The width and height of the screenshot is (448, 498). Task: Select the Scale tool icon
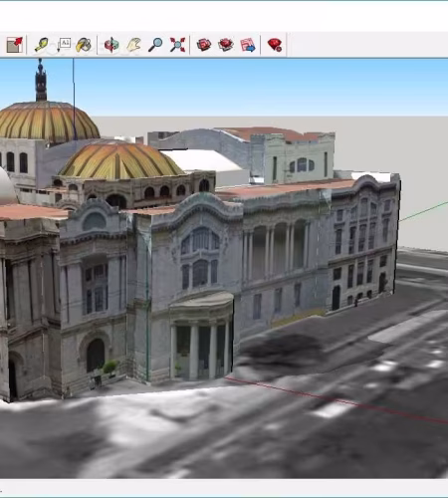pyautogui.click(x=15, y=45)
